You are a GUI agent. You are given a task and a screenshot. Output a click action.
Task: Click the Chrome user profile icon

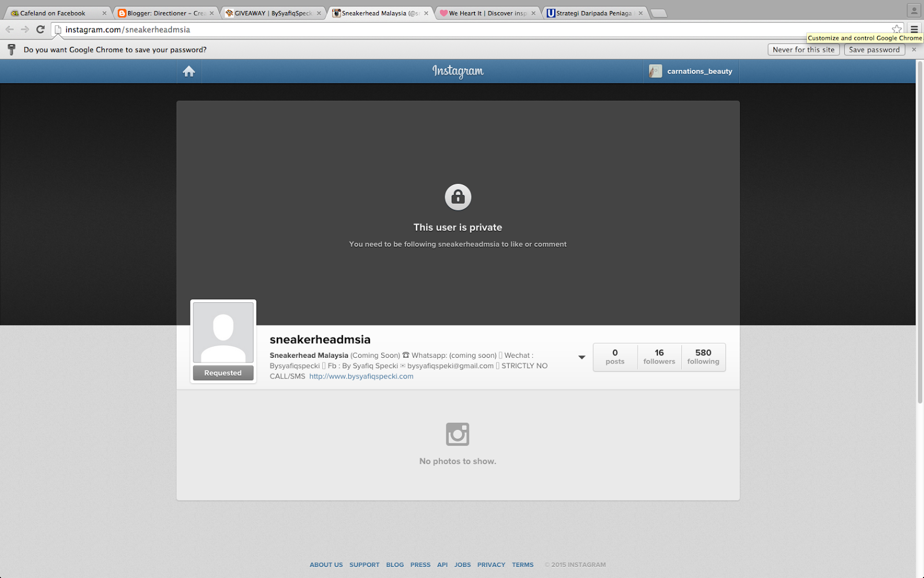pos(914,10)
